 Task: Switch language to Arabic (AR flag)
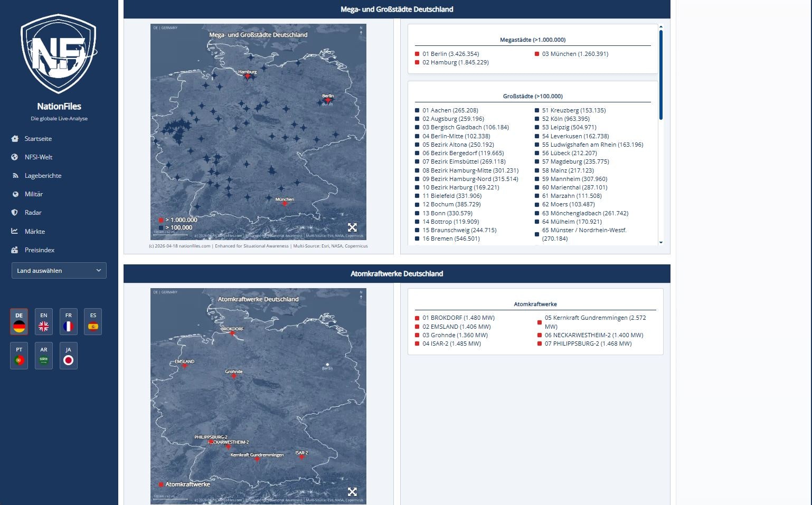(44, 356)
